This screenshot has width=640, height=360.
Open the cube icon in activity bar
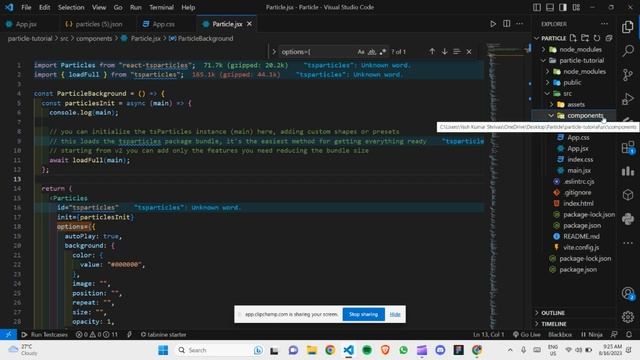628,195
